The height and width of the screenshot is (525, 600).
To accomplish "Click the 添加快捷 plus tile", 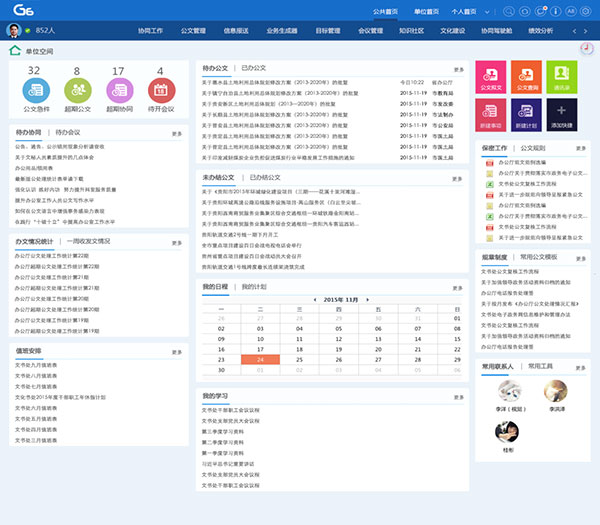I will [x=562, y=115].
